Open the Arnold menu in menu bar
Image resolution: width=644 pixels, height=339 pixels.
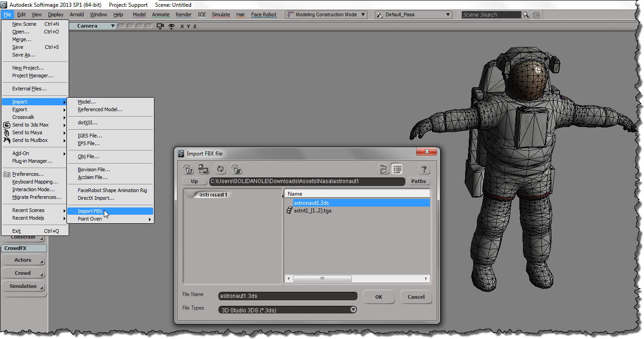[x=76, y=14]
